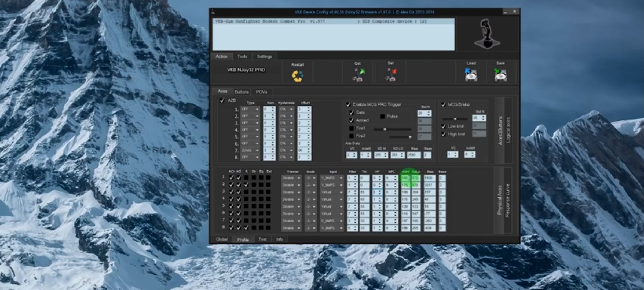Open the Tools tab
Image resolution: width=644 pixels, height=290 pixels.
242,56
